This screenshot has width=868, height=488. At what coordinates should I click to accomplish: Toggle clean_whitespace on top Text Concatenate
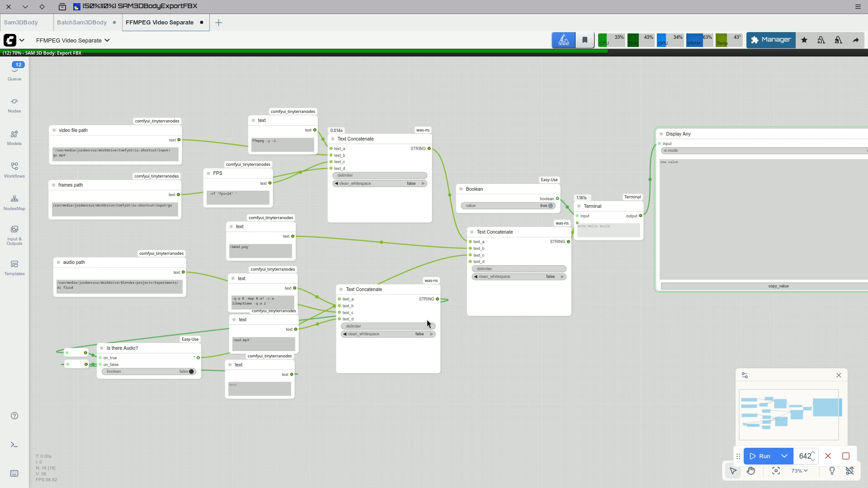coord(380,183)
